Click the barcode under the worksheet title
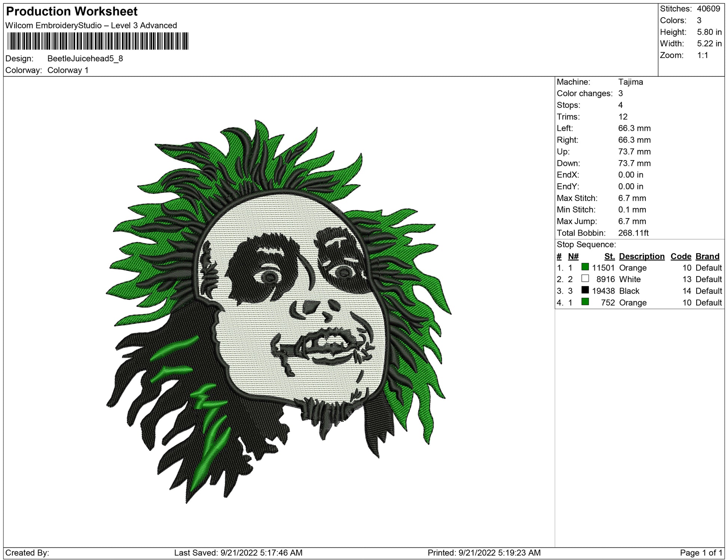Image resolution: width=728 pixels, height=560 pixels. click(x=97, y=41)
